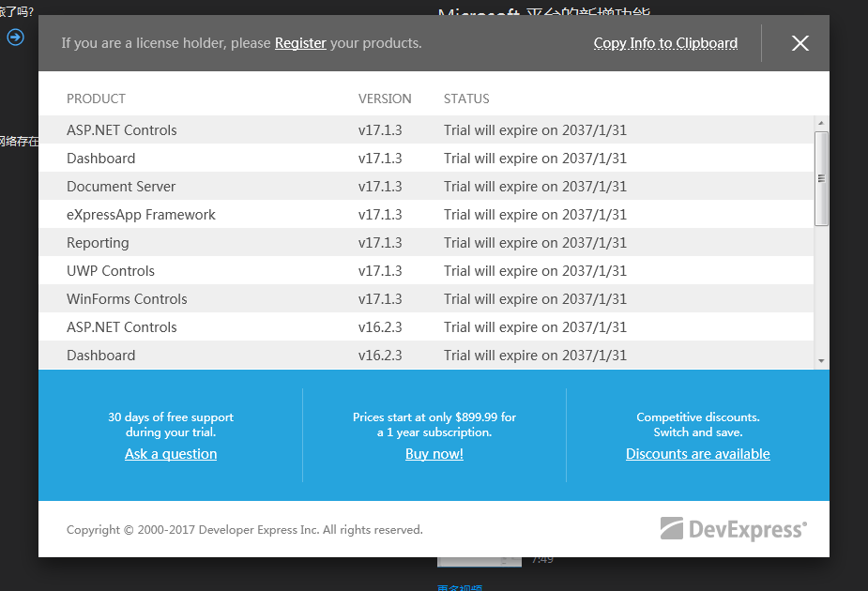Close the DevExpress license dialog

(x=799, y=43)
